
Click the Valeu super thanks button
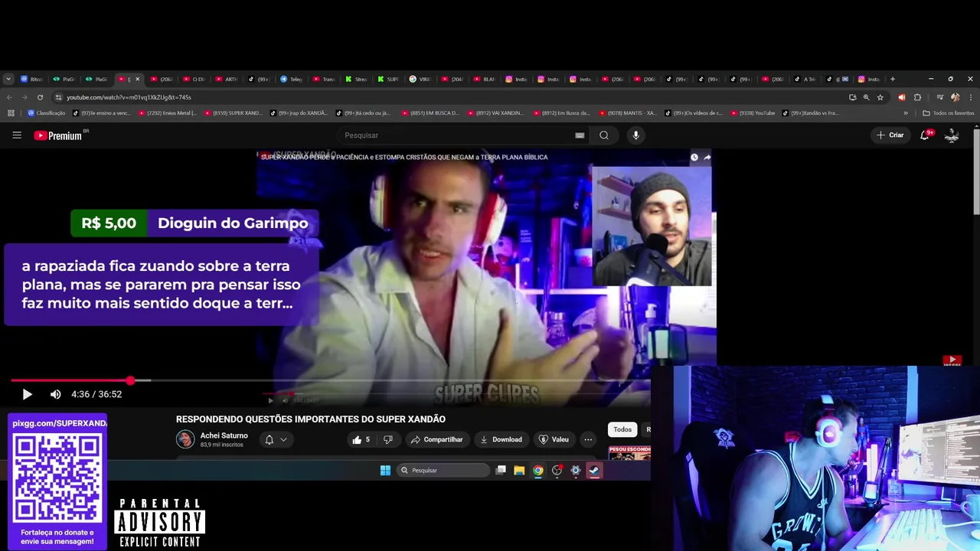tap(554, 439)
